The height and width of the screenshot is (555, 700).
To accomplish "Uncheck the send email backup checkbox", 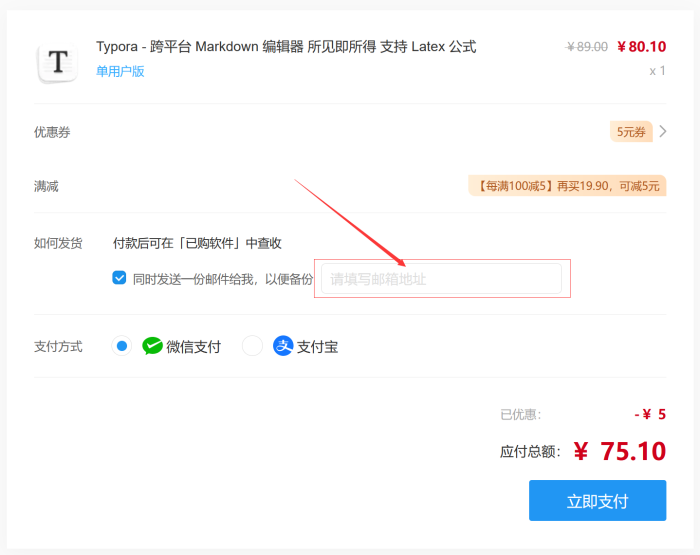I will tap(119, 278).
